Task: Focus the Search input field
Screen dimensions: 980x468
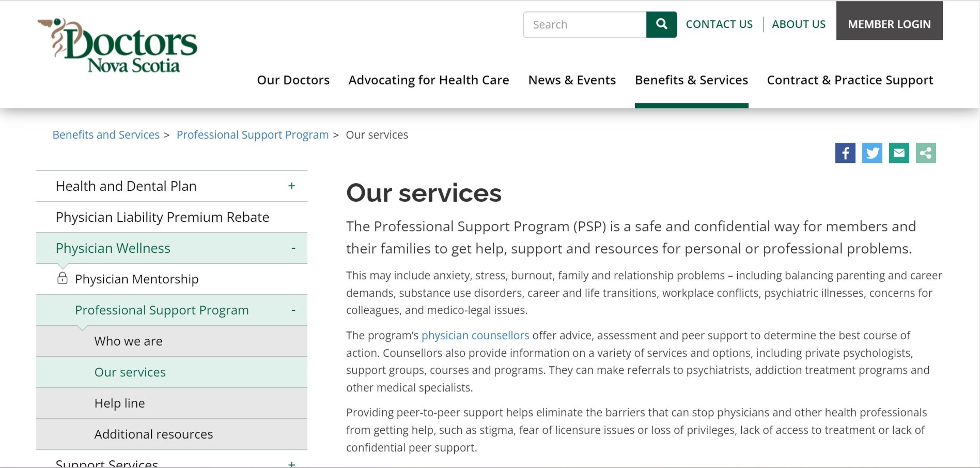Action: pyautogui.click(x=585, y=24)
